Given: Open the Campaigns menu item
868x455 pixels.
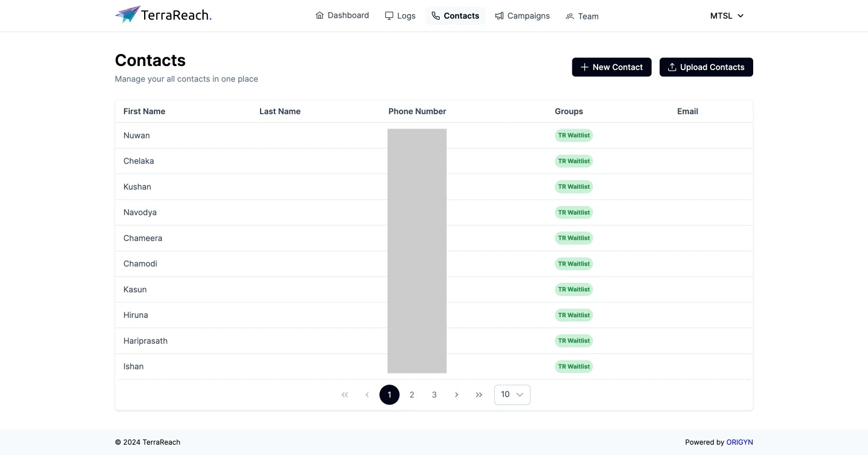Looking at the screenshot, I should coord(522,16).
